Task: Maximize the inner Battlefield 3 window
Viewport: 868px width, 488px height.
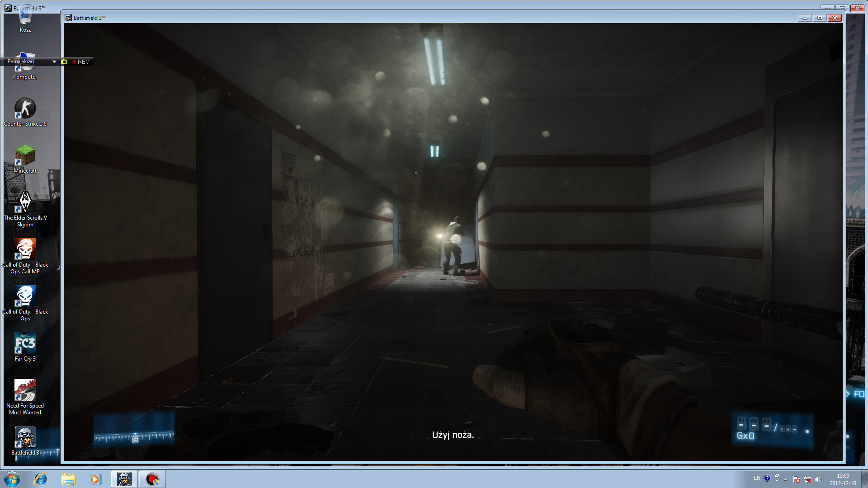Action: coord(820,18)
